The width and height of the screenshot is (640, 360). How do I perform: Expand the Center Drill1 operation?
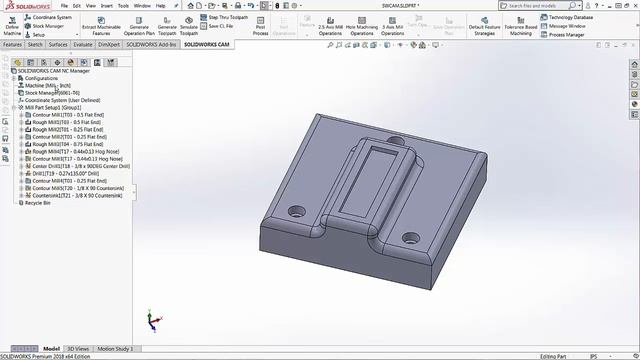21,166
